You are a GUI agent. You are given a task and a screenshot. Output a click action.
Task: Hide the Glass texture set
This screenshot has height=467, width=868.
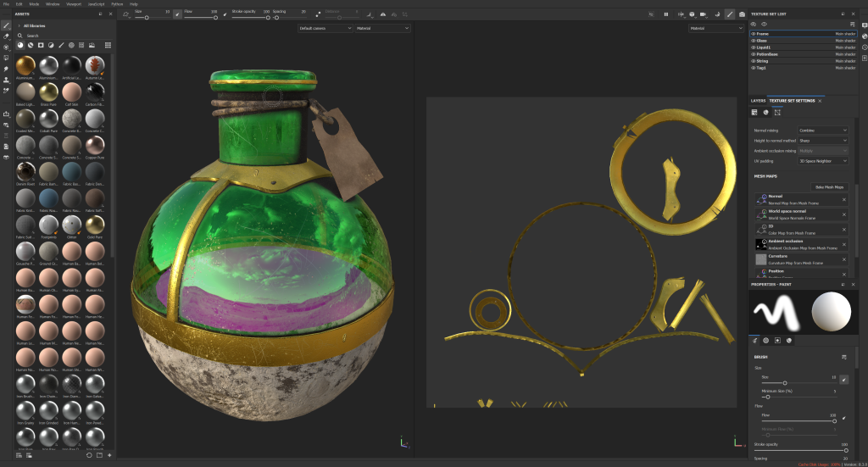754,40
